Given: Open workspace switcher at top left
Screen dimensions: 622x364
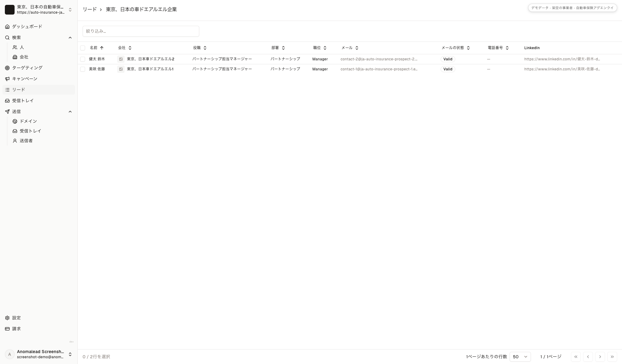Looking at the screenshot, I should tap(39, 10).
